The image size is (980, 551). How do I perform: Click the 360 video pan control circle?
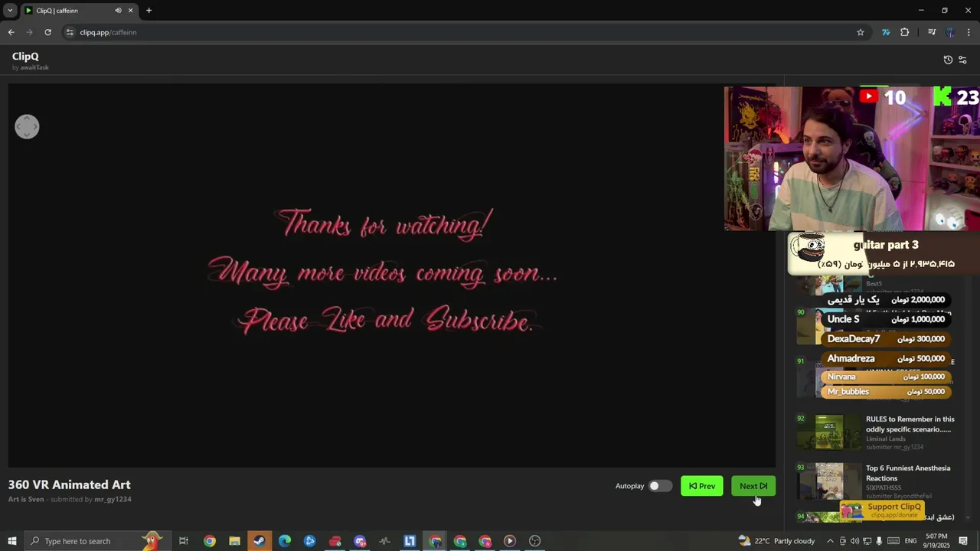(27, 127)
